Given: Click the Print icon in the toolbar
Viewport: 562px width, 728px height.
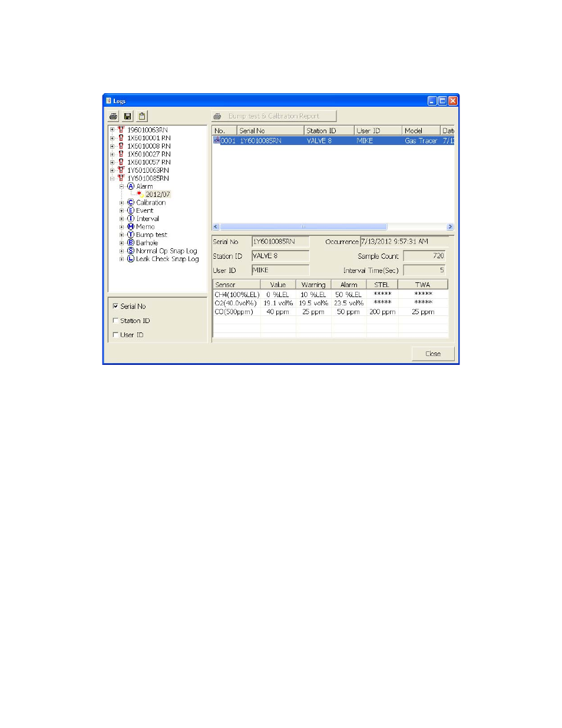Looking at the screenshot, I should (113, 116).
